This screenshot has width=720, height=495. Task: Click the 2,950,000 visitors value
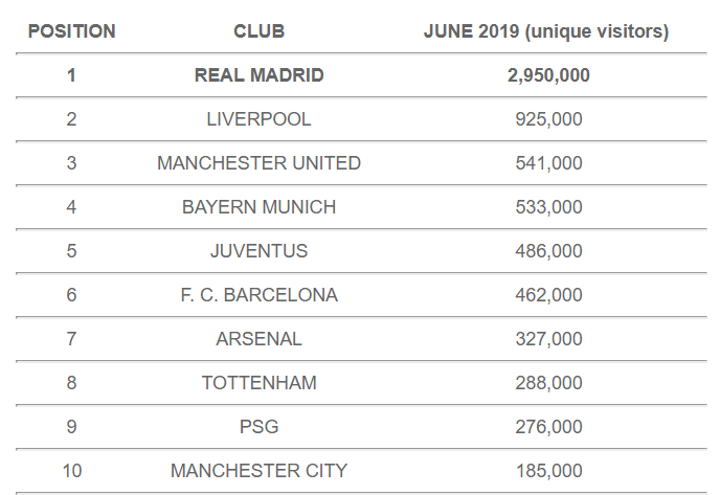point(547,75)
